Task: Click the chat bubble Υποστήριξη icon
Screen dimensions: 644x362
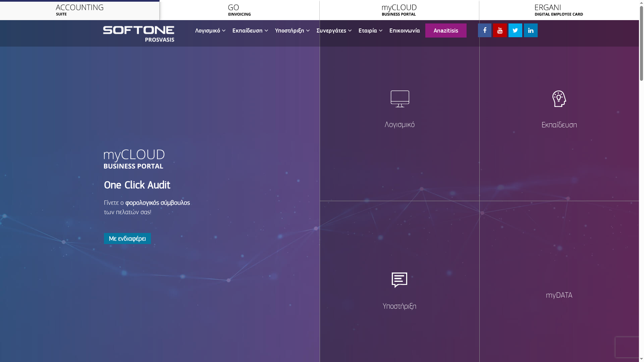Action: pyautogui.click(x=399, y=280)
